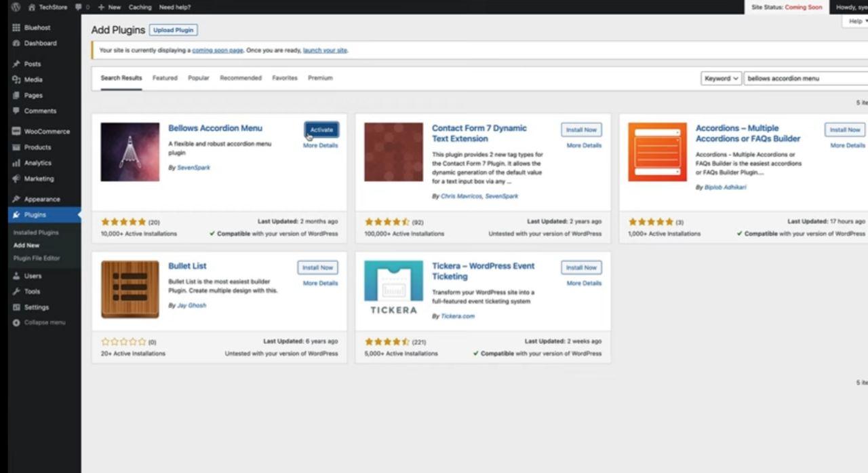
Task: Click the WooCommerce sidebar icon
Action: pos(16,131)
